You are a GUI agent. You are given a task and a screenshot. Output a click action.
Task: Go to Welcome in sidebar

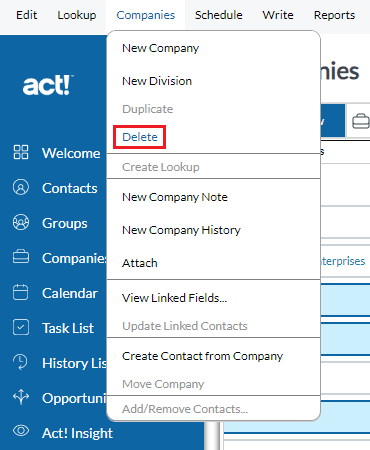pos(71,153)
